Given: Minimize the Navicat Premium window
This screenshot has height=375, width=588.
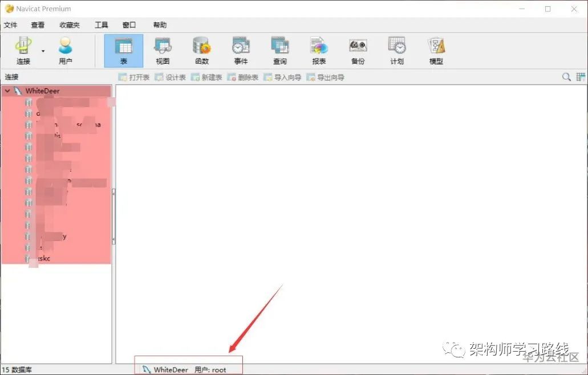Looking at the screenshot, I should tap(522, 9).
